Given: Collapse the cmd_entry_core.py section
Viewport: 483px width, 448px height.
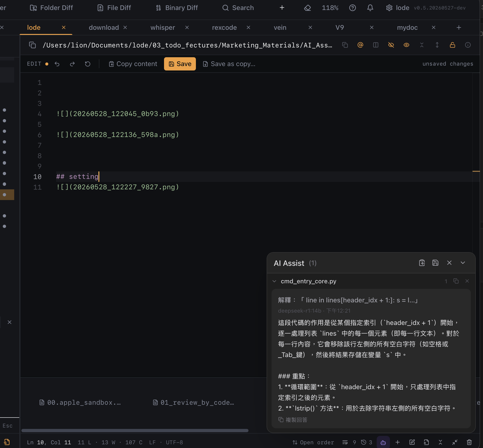Looking at the screenshot, I should tap(274, 281).
